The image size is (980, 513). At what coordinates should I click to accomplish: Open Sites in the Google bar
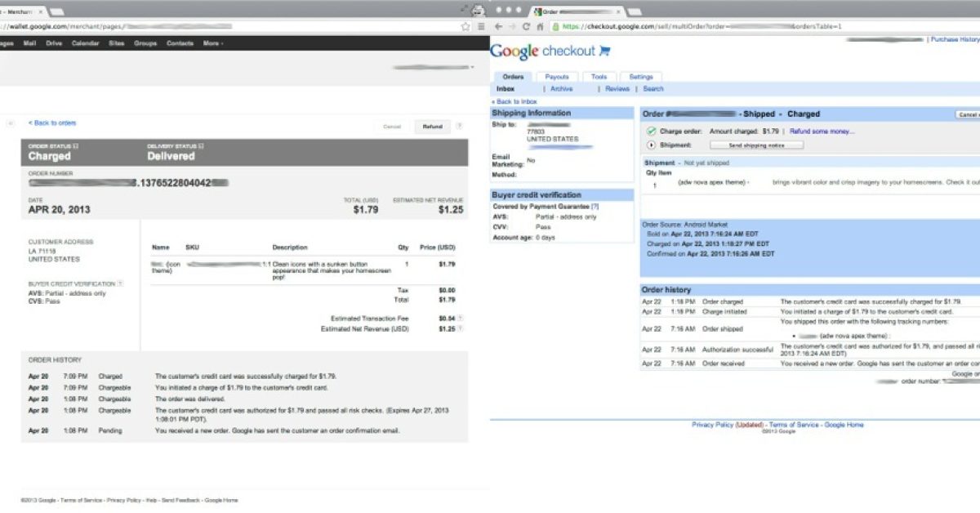coord(117,43)
